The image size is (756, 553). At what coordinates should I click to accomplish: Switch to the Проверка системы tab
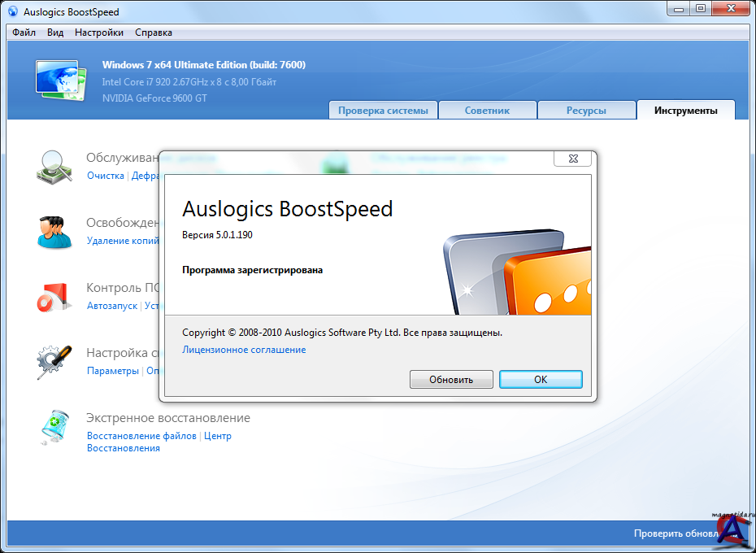(x=383, y=111)
